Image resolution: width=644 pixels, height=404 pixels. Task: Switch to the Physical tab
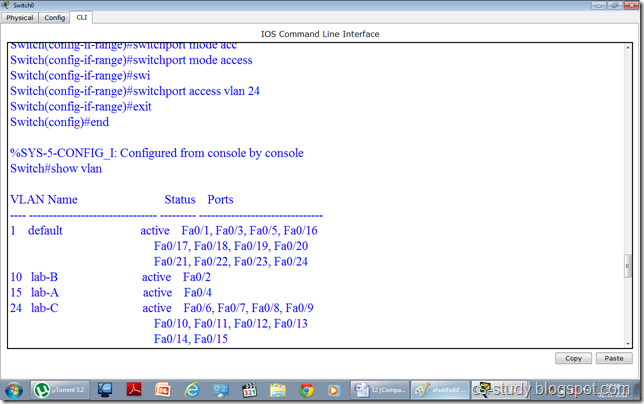[x=20, y=18]
